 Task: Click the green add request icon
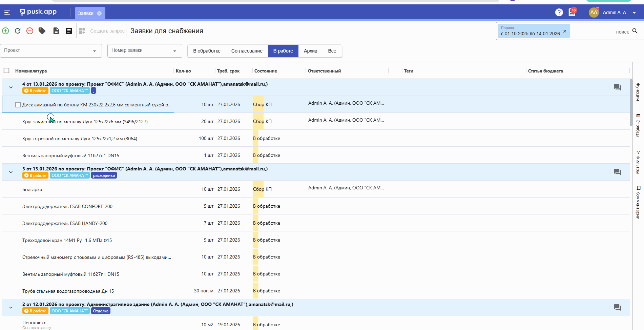[6, 31]
